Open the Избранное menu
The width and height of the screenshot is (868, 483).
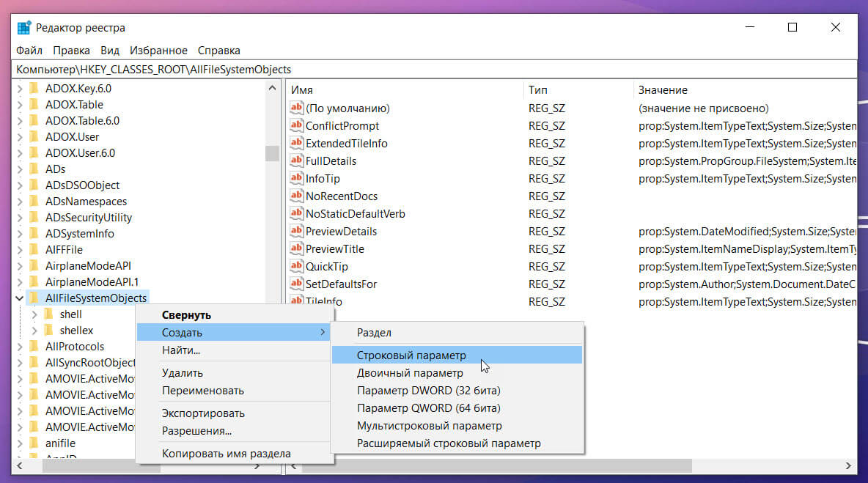point(158,51)
